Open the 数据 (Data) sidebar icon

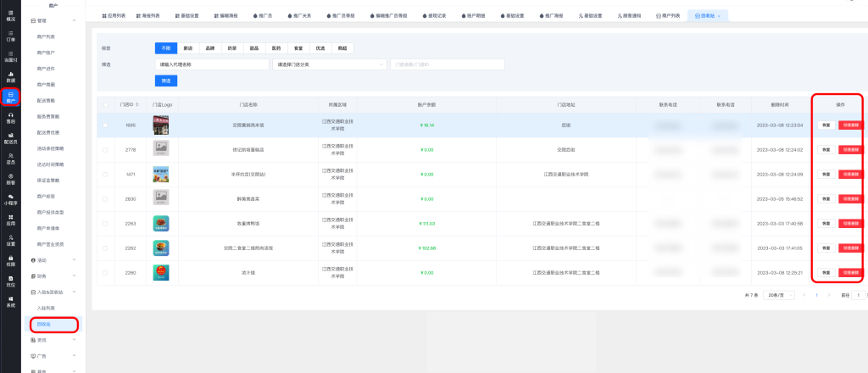[10, 77]
